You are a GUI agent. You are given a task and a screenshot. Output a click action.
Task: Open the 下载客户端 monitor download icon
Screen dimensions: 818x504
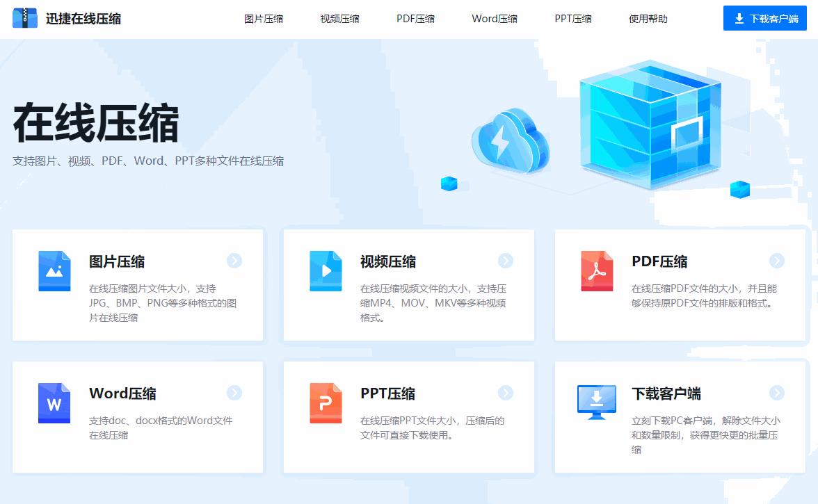pyautogui.click(x=597, y=402)
